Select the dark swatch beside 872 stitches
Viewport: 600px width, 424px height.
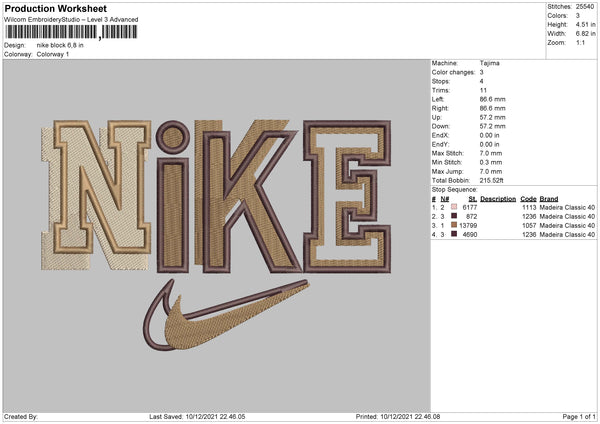point(455,216)
